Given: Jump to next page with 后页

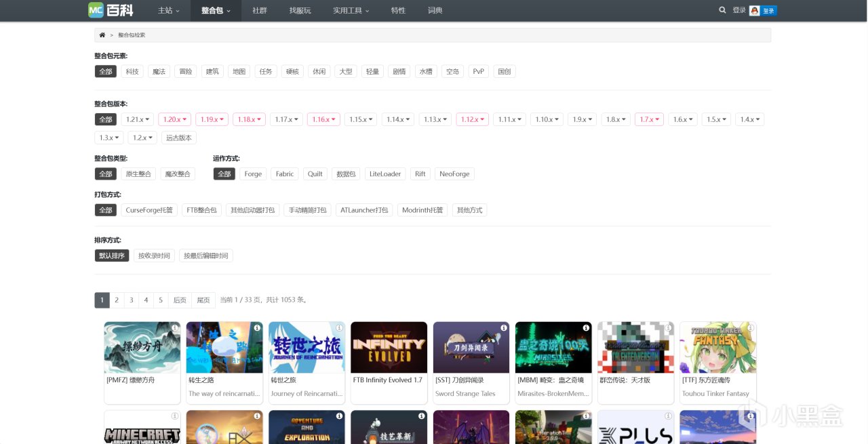Looking at the screenshot, I should coord(180,300).
